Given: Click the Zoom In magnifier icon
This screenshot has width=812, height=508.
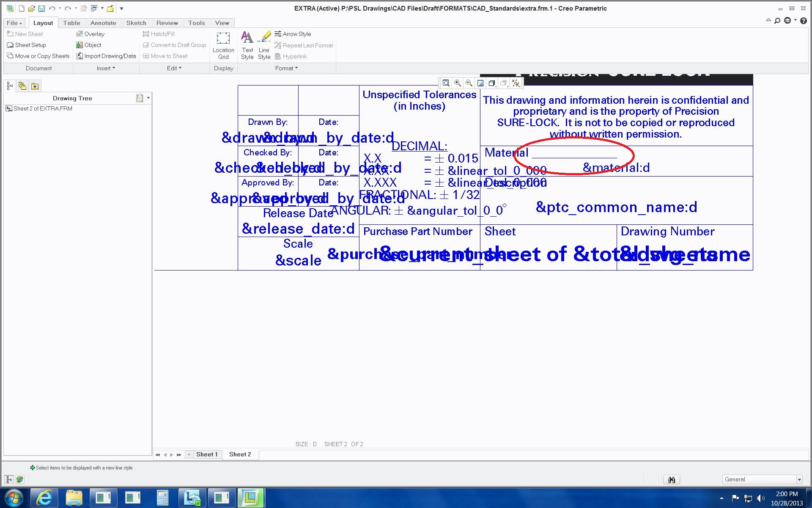Looking at the screenshot, I should (458, 83).
